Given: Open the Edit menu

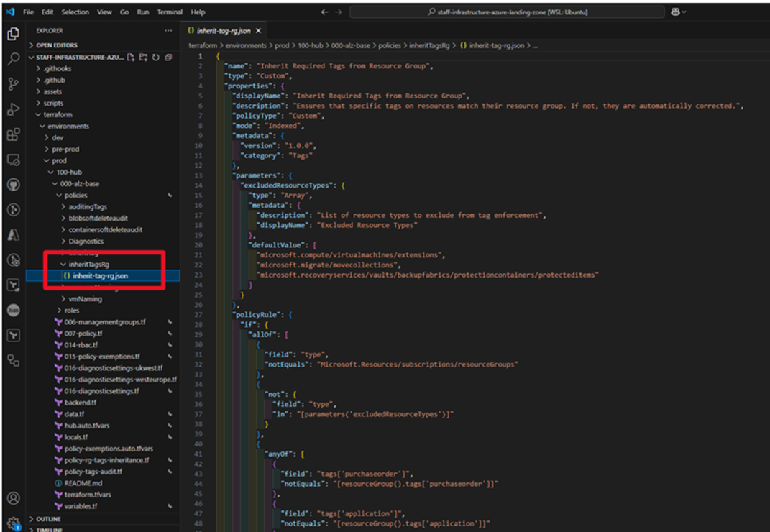Looking at the screenshot, I should coord(47,12).
